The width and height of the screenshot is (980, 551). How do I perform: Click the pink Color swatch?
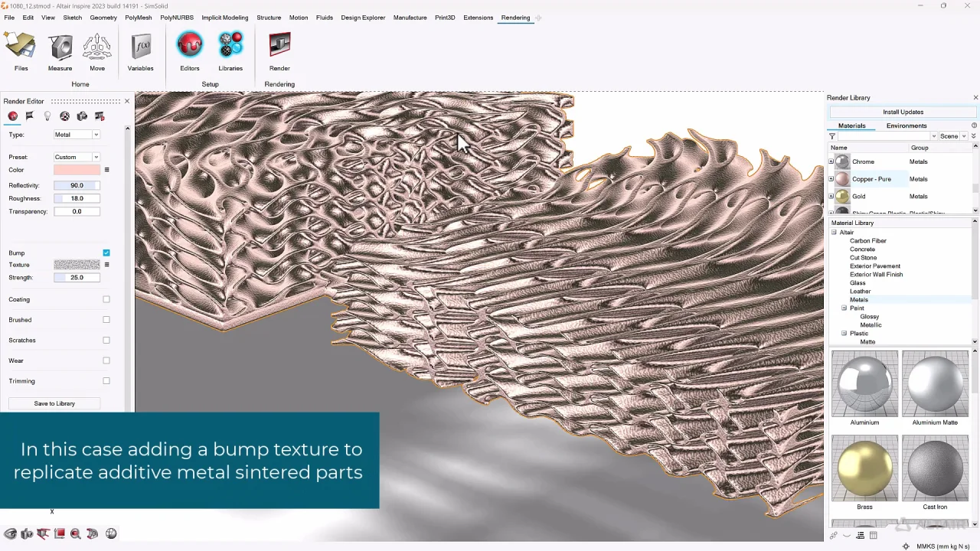coord(77,170)
